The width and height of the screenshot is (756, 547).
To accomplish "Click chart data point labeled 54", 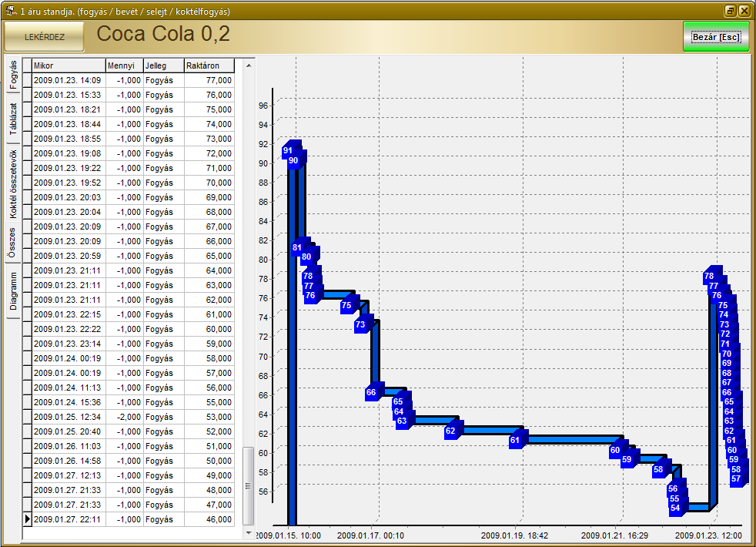I will 675,508.
